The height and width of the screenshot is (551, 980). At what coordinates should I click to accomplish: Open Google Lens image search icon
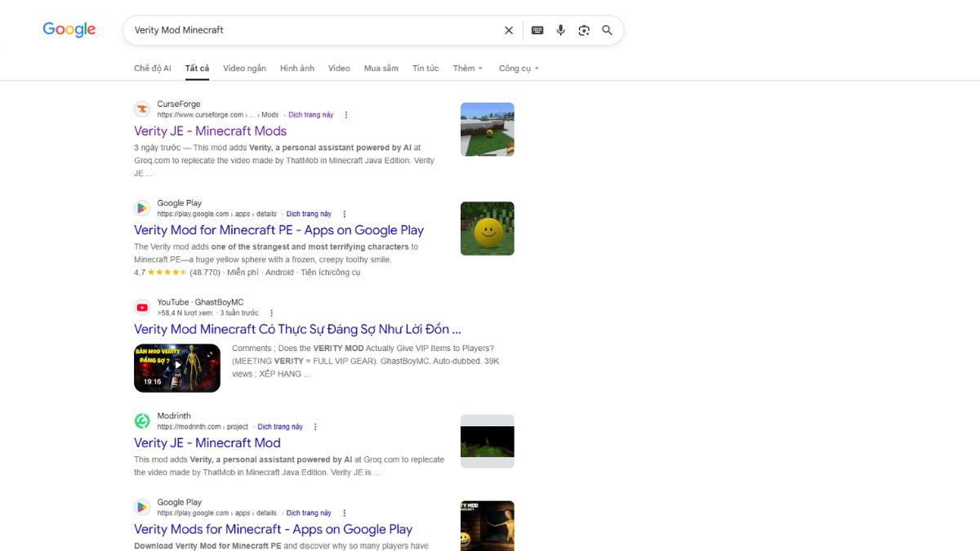pyautogui.click(x=584, y=30)
